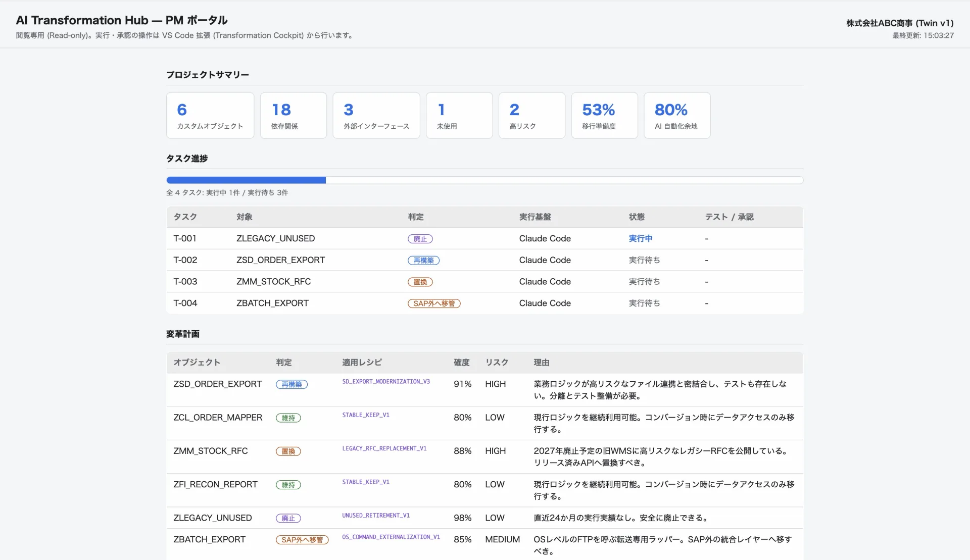The width and height of the screenshot is (970, 560).
Task: Click the 85% confidence value
Action: [x=462, y=540]
